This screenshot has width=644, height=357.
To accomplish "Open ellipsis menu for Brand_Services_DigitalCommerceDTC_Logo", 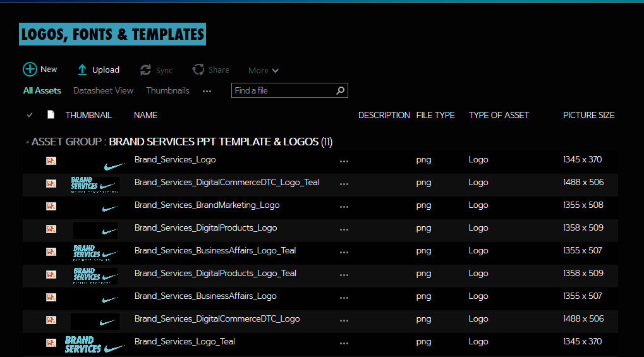I will [x=344, y=320].
